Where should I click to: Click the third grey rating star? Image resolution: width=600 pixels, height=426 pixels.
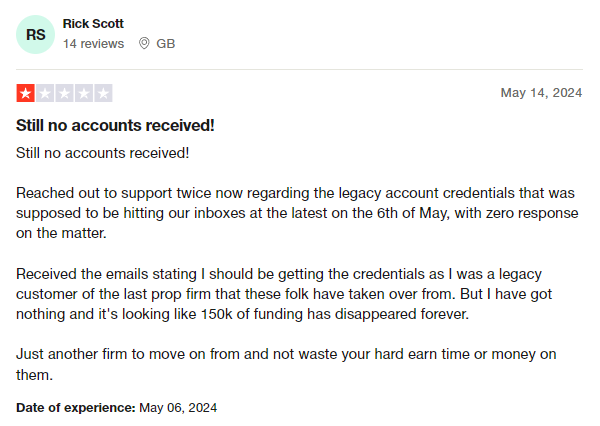64,93
